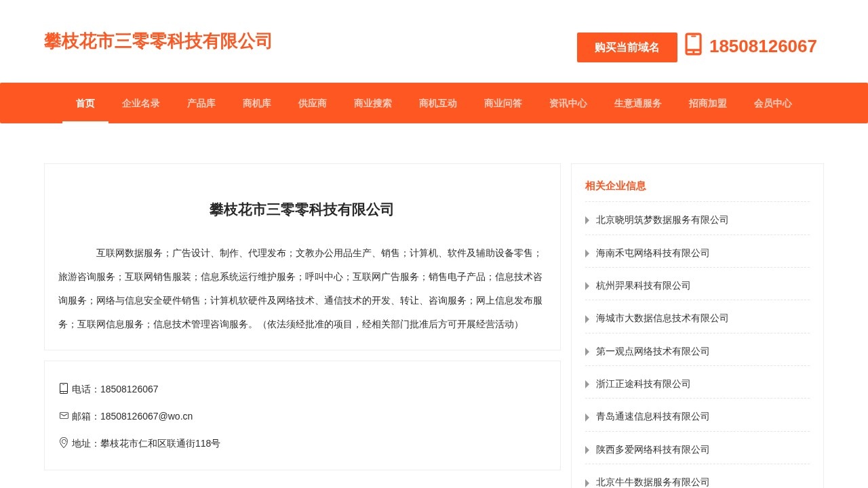Expand the arrow beside 浙江正途科技有限公司

[x=587, y=384]
